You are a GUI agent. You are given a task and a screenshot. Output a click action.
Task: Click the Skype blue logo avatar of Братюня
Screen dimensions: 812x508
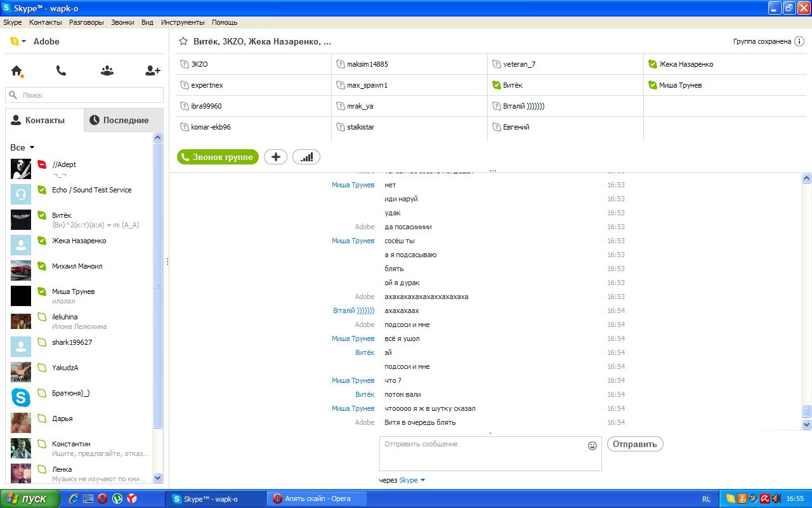point(21,398)
